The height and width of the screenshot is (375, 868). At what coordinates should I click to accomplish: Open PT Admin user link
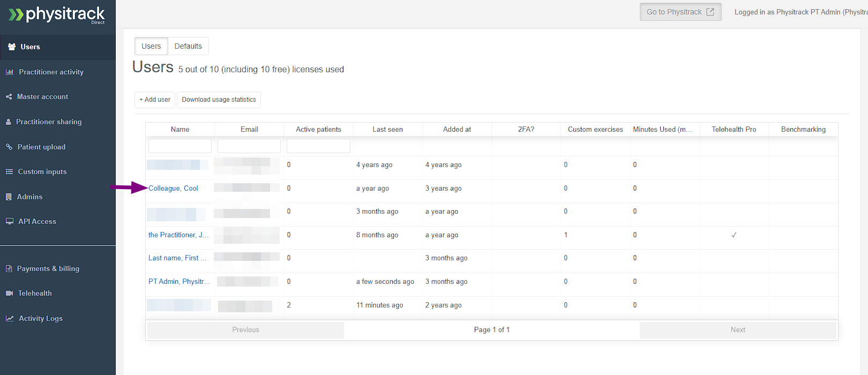(178, 282)
